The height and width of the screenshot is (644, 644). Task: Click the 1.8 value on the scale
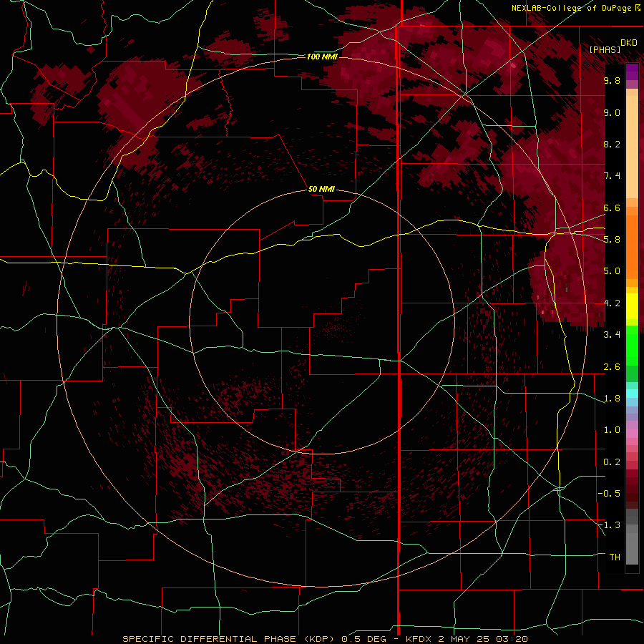(x=612, y=399)
